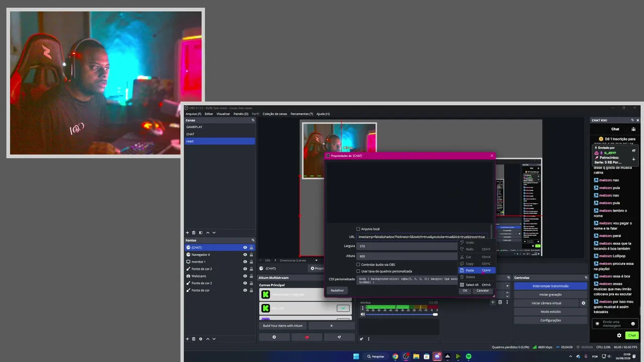This screenshot has width=644, height=362.
Task: Hide the Web(cam) source
Action: click(245, 276)
